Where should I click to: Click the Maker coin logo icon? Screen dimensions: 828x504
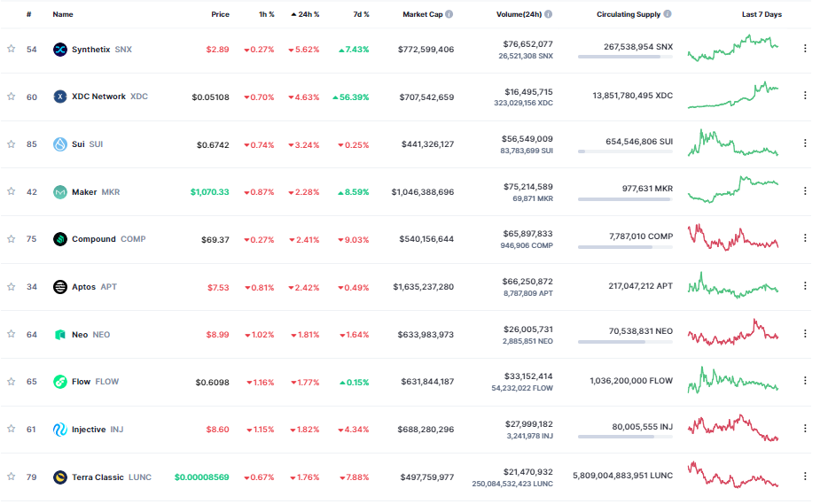point(60,191)
